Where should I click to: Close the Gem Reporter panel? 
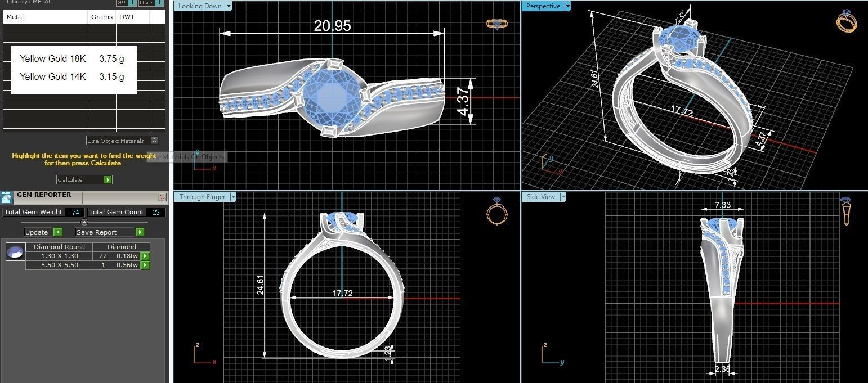[162, 197]
